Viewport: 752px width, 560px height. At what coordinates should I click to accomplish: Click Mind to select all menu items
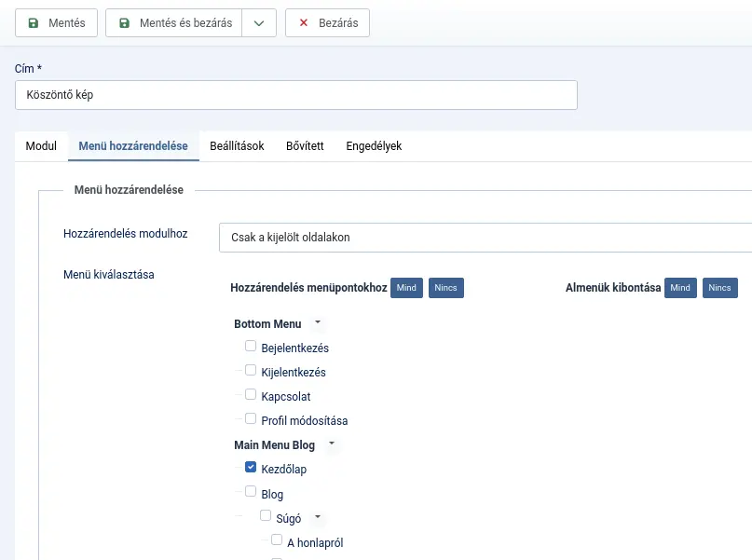click(x=406, y=288)
